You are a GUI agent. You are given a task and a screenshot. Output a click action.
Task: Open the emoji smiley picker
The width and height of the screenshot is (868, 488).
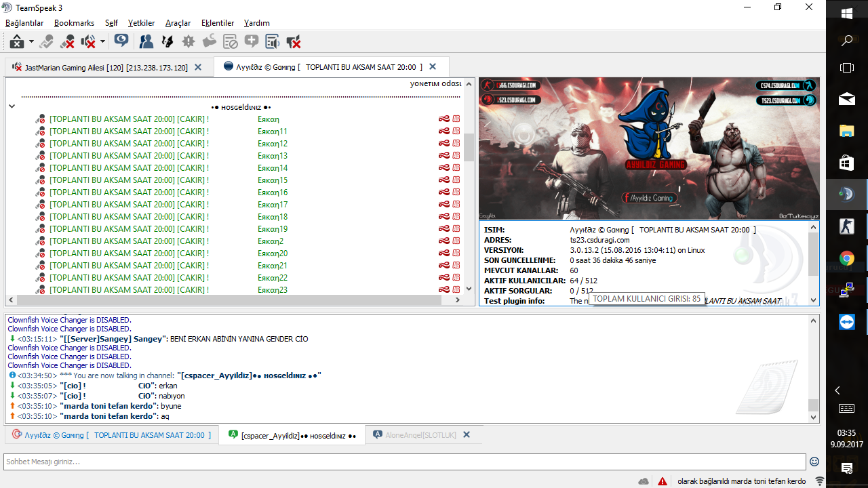814,462
